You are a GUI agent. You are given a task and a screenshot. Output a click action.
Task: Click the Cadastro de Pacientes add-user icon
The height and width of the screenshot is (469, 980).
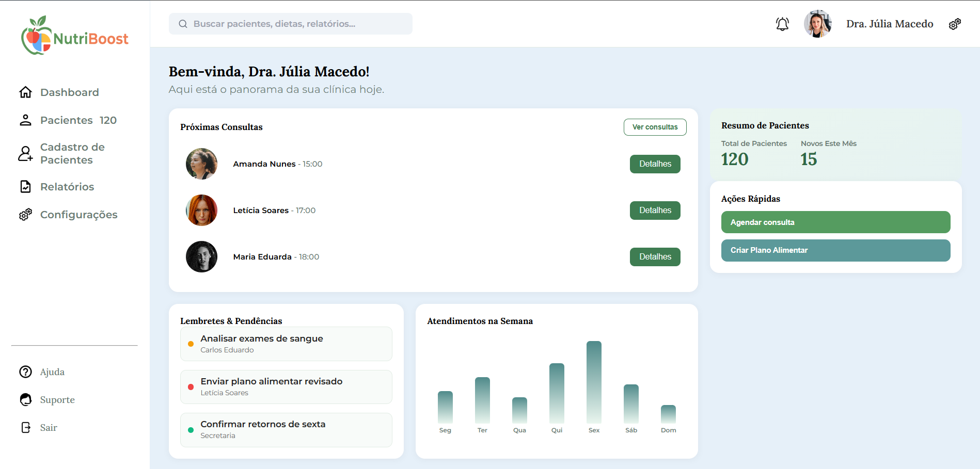coord(25,153)
